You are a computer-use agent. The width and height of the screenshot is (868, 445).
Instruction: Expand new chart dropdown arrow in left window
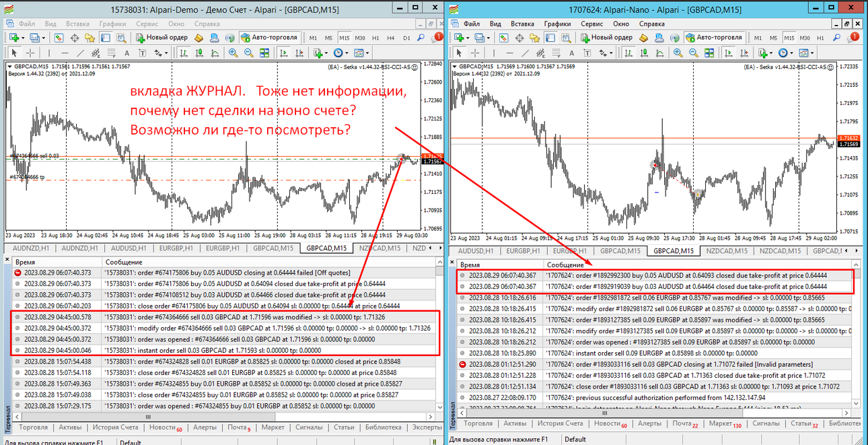(x=23, y=37)
